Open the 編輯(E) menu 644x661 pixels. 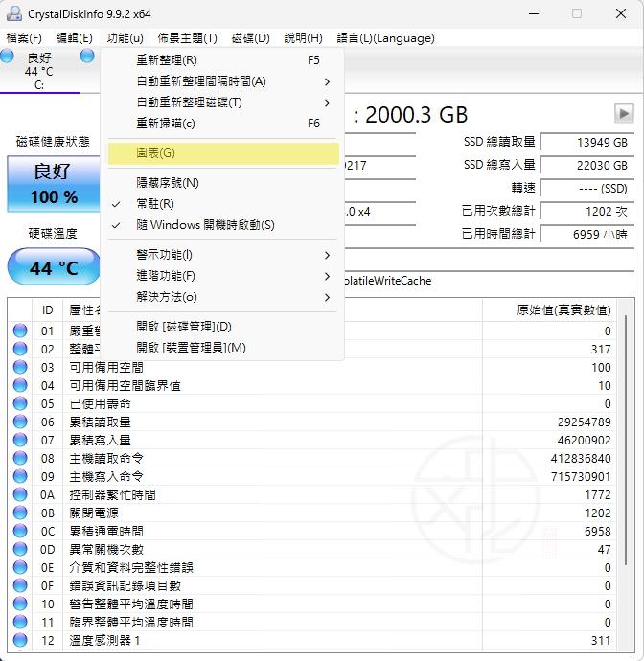pyautogui.click(x=74, y=38)
